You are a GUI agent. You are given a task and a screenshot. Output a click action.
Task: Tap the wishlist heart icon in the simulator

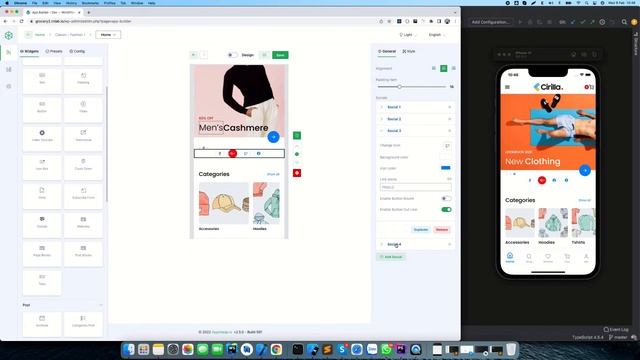[x=548, y=258]
